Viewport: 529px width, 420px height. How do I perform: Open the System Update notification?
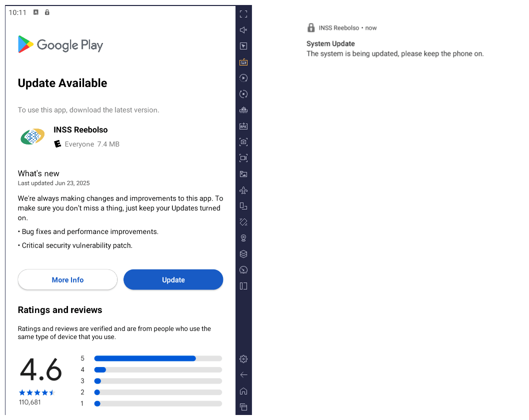tap(395, 48)
